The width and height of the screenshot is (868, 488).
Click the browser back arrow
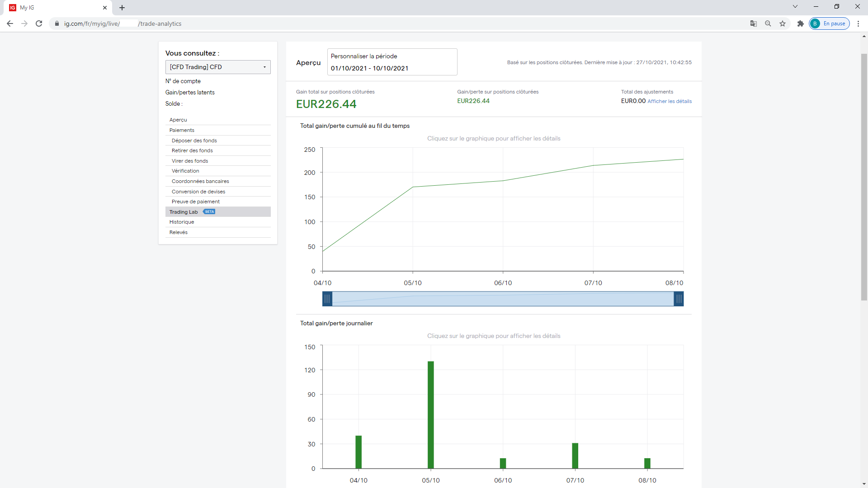point(10,23)
